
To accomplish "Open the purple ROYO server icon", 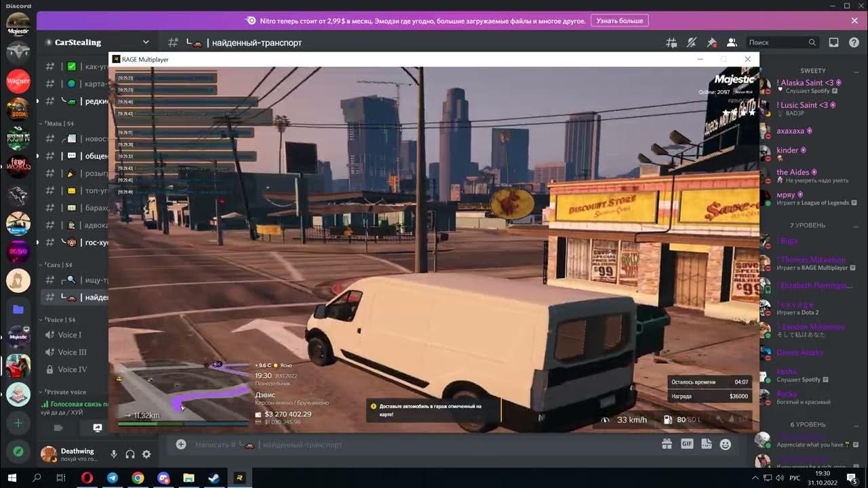I will coord(18,252).
